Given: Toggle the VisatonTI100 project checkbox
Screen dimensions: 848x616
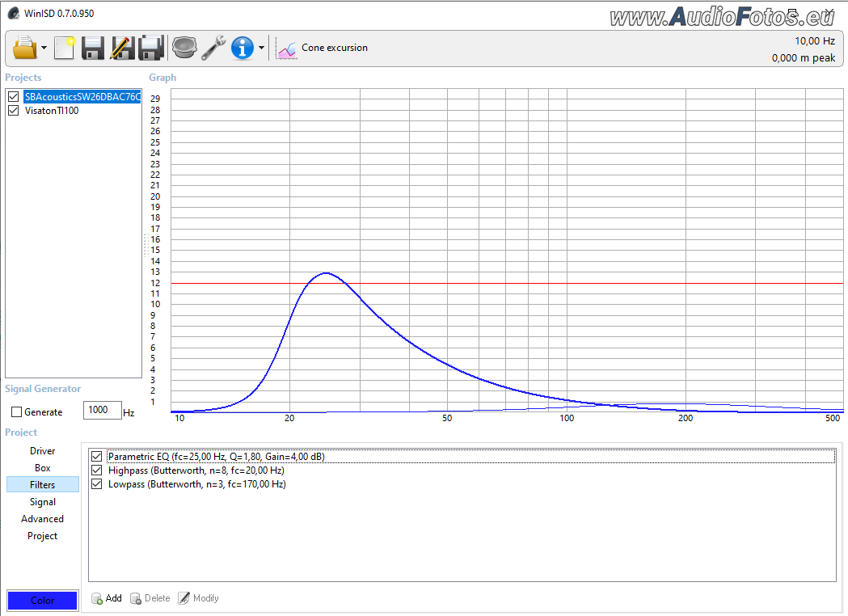Looking at the screenshot, I should pos(14,110).
